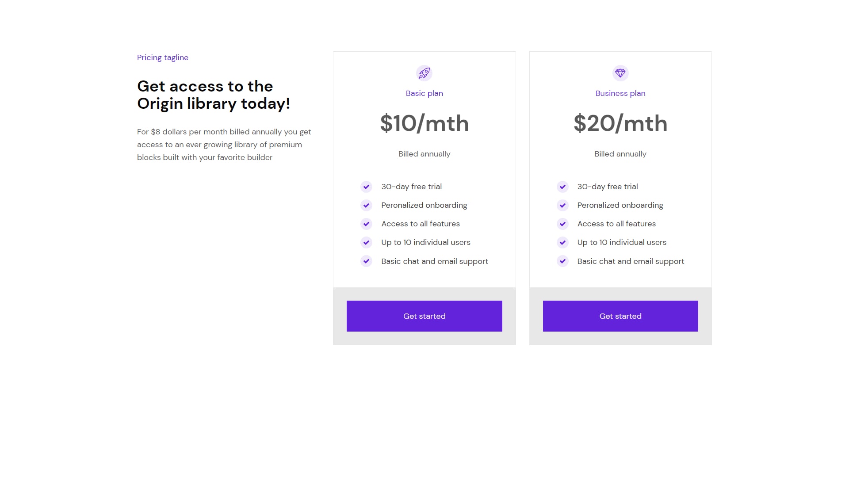The image size is (849, 504).
Task: Click the diamond icon above Business plan
Action: tap(620, 73)
